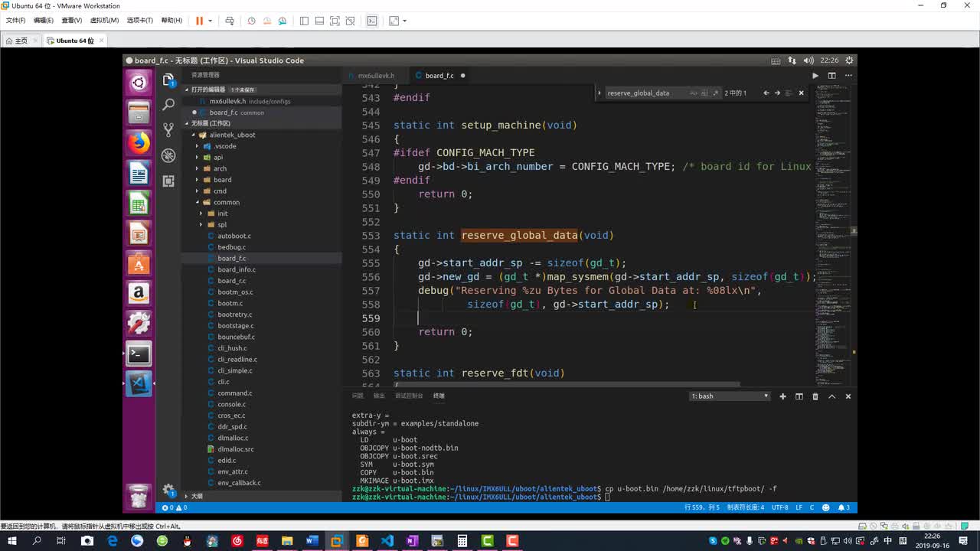Go to next find match arrow

(x=777, y=93)
